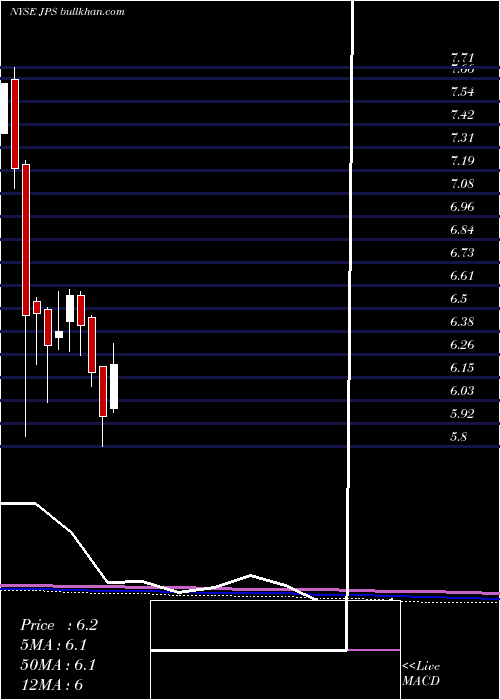Click the 12MA : 6 readout
The height and width of the screenshot is (700, 500).
click(x=52, y=685)
